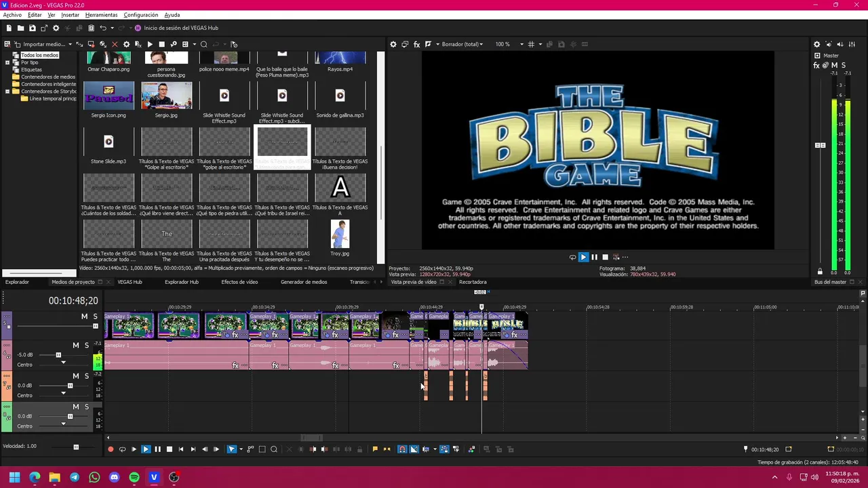Switch to the VEGAS Hub tab

coord(130,282)
